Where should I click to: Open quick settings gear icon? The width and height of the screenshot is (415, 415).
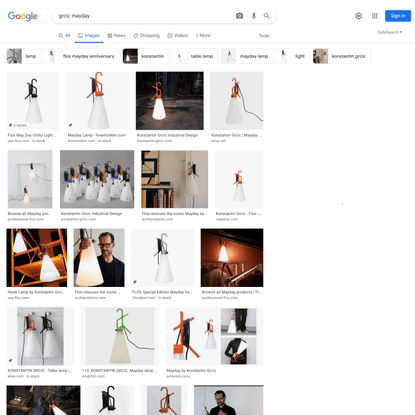coord(358,16)
